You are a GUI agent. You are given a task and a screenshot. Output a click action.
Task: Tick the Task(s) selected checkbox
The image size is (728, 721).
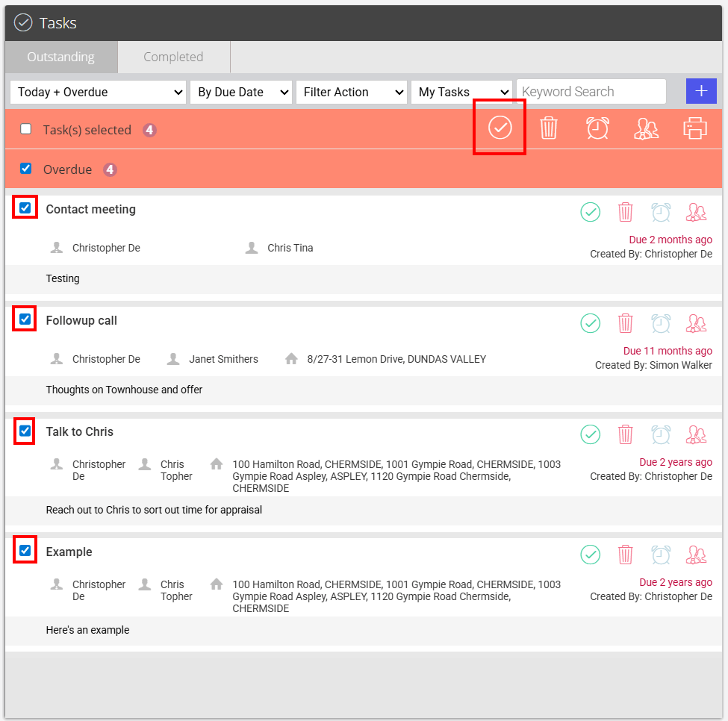(x=26, y=128)
